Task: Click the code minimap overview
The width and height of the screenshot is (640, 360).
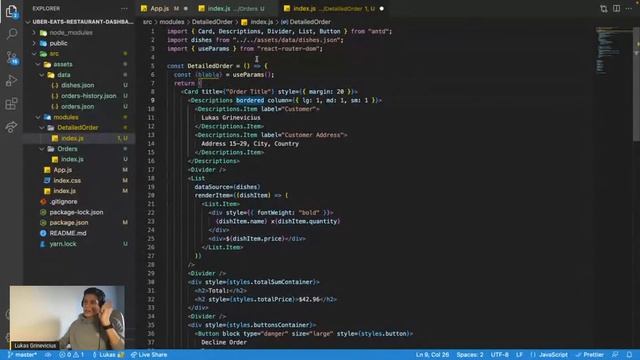Action: click(613, 51)
